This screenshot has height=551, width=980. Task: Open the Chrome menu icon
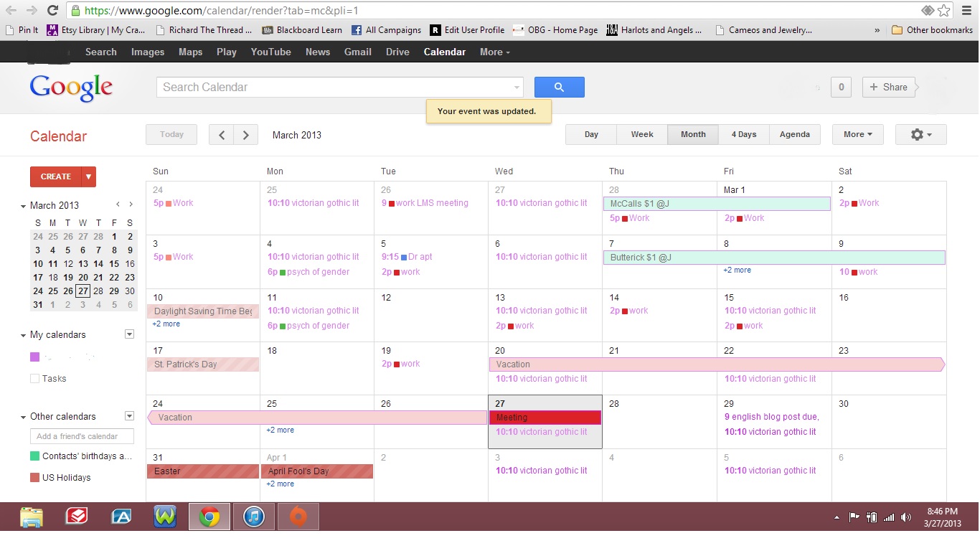click(966, 10)
